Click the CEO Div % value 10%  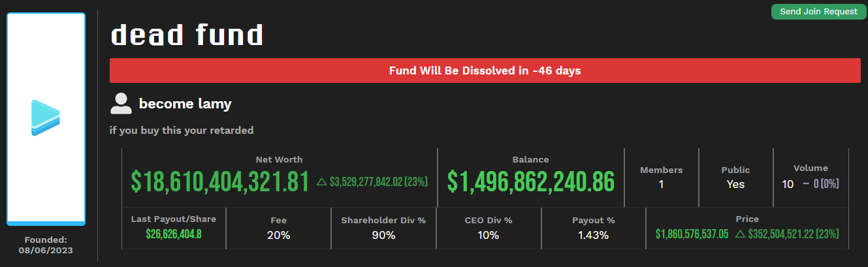[x=489, y=235]
